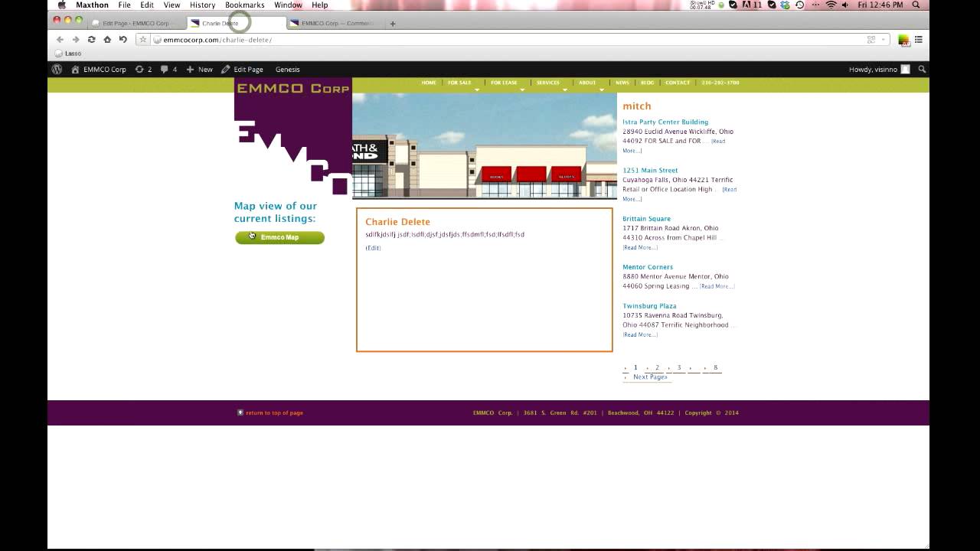Reload the page with the refresh icon

[x=91, y=39]
